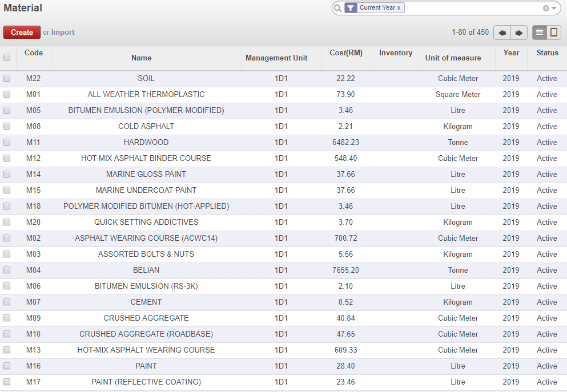
Task: Switch to list view
Action: pos(540,33)
